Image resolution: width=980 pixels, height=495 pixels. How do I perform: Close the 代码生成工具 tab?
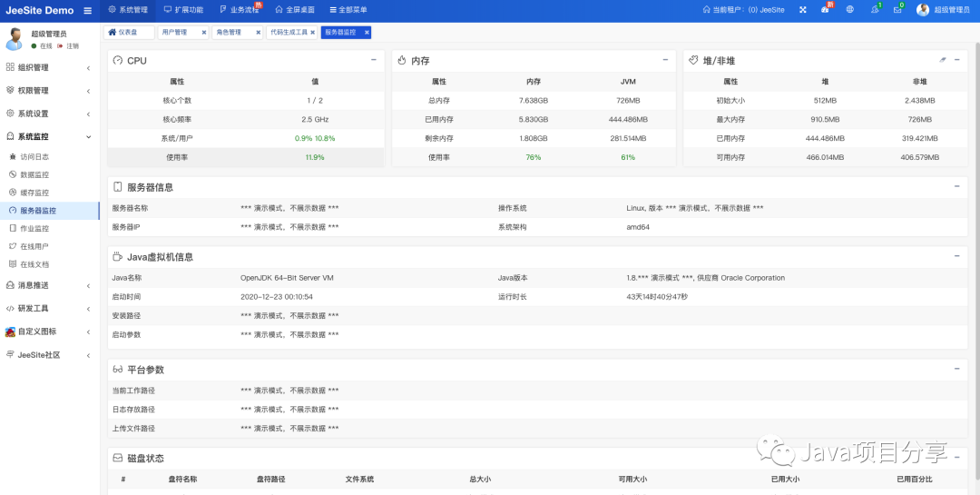(x=313, y=32)
